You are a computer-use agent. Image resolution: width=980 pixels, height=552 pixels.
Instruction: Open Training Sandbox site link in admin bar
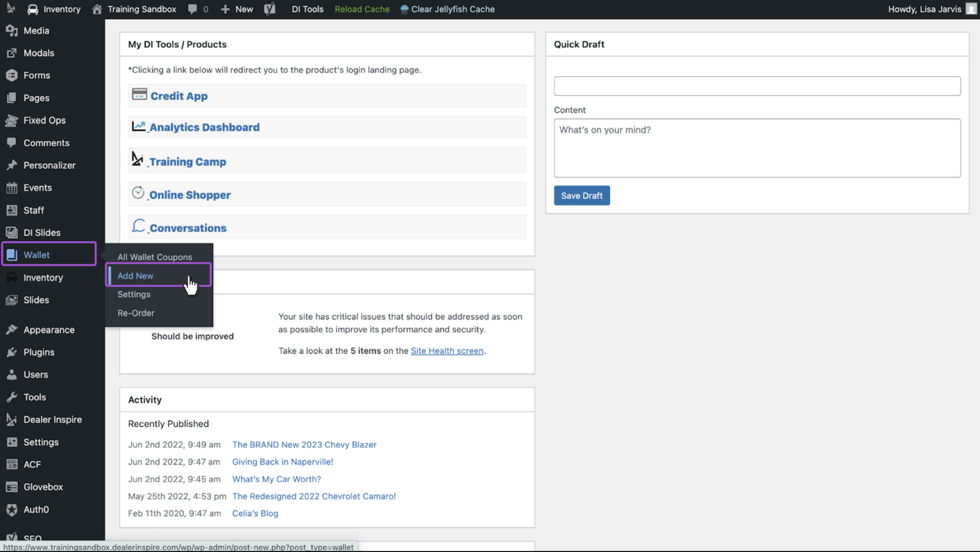click(x=134, y=9)
